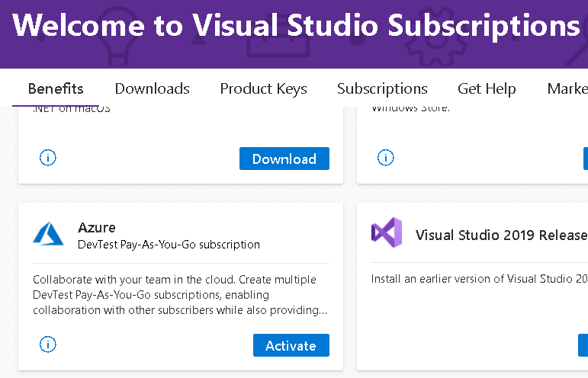Click the 'Visual Studio 2019 Release' card title
This screenshot has width=588, height=378.
click(x=501, y=235)
